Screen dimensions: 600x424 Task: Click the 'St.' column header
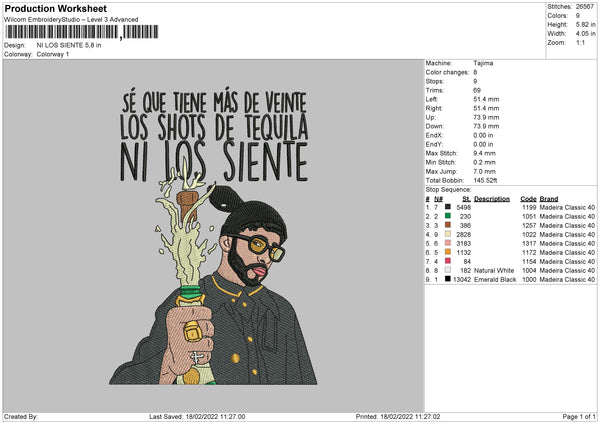coord(466,199)
